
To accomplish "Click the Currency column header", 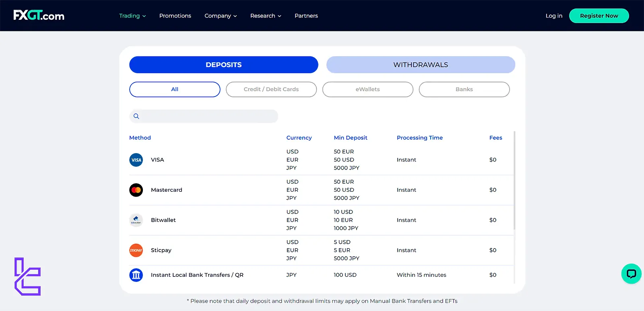I will pos(299,138).
